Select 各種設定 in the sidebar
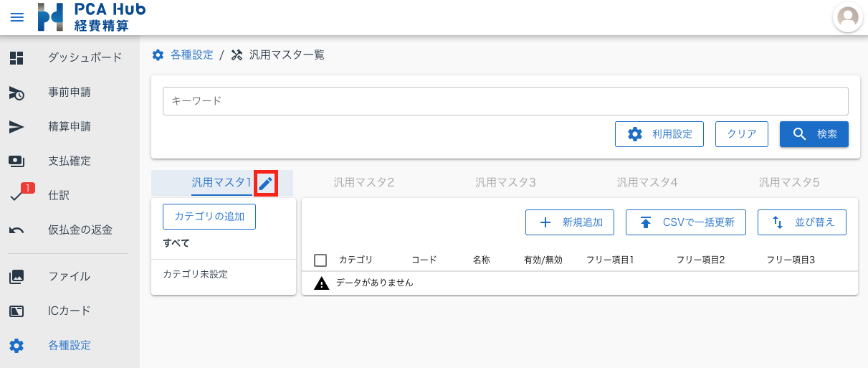 click(70, 345)
